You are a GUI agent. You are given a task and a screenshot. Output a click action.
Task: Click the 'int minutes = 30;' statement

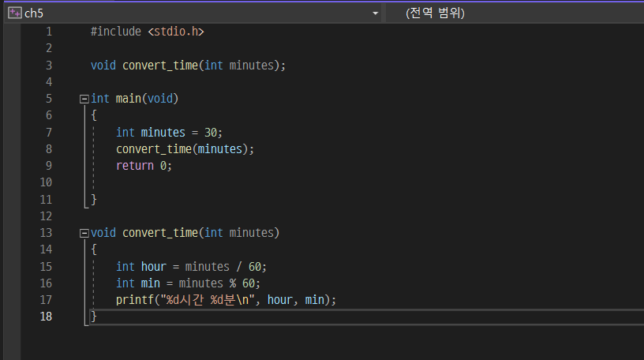[x=169, y=133]
